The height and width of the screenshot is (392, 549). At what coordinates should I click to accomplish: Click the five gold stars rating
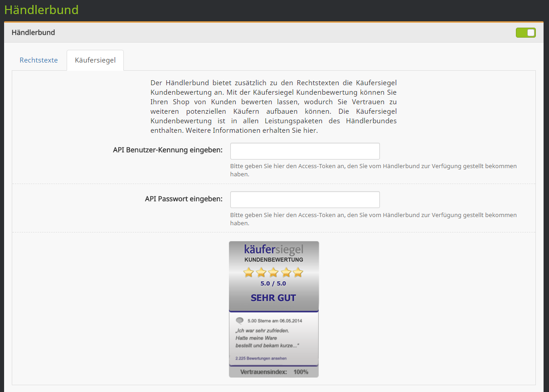click(273, 272)
